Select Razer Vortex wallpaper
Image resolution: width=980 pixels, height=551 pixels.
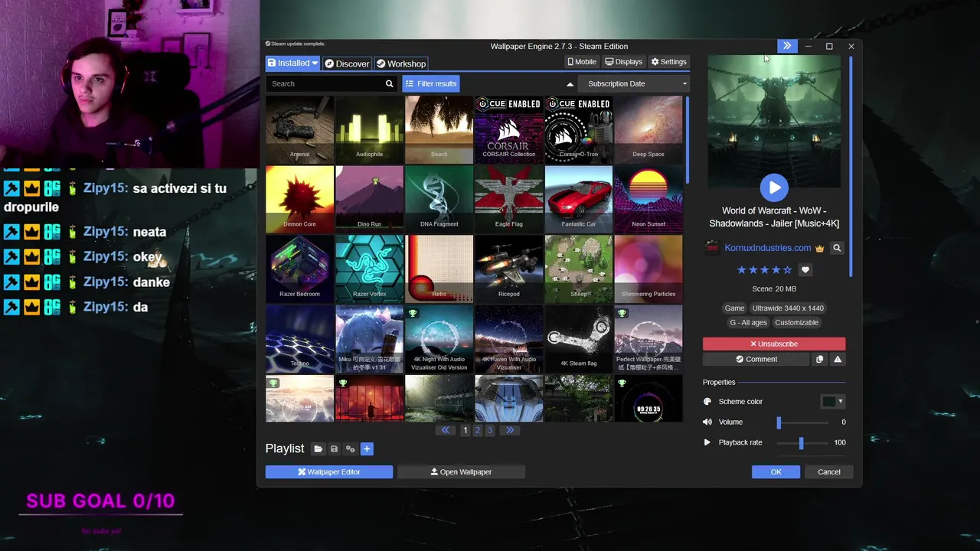(x=369, y=269)
